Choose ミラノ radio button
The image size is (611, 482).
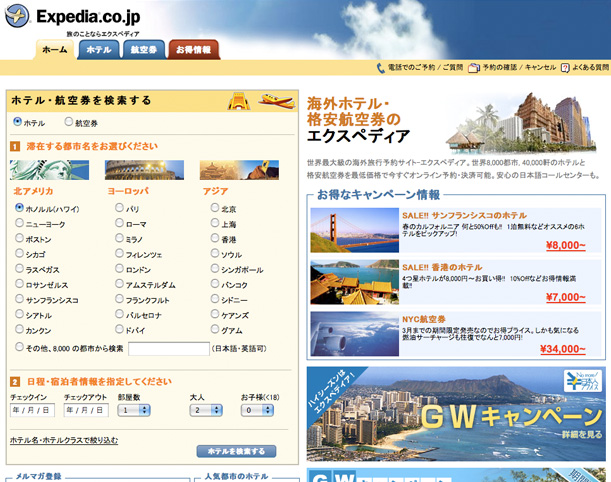coord(119,238)
